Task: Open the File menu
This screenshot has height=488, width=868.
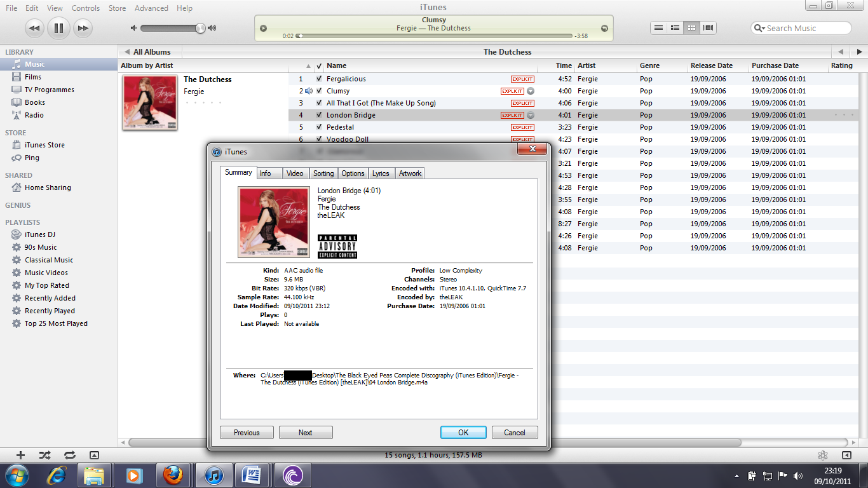Action: pos(11,8)
